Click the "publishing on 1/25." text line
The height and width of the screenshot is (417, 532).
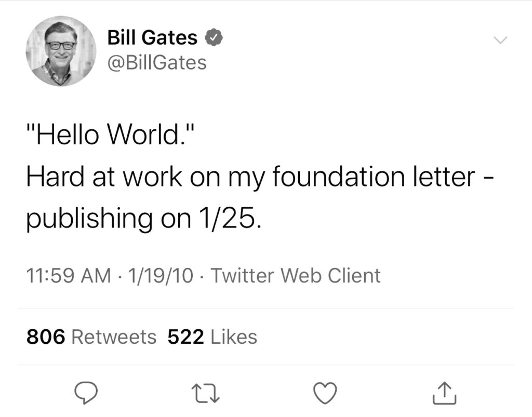point(141,219)
